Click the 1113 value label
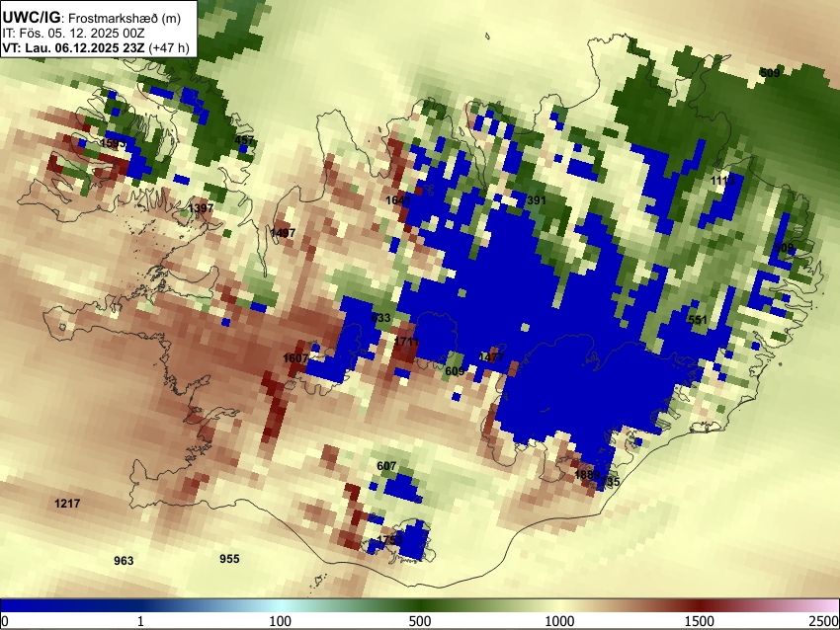 point(722,181)
